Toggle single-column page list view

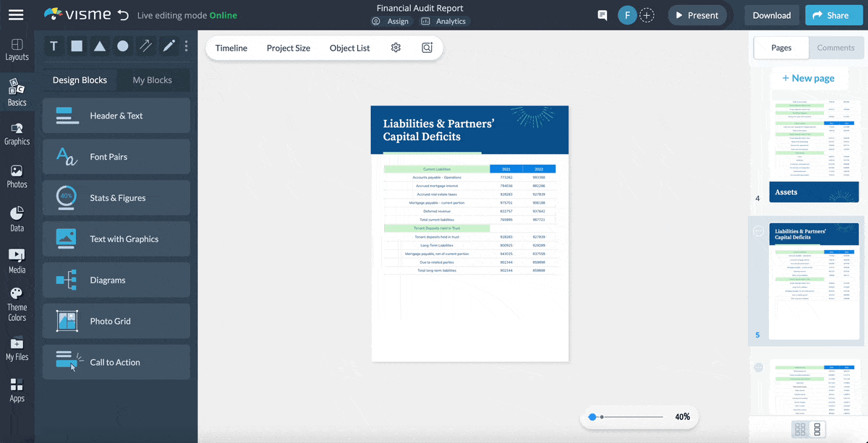(818, 429)
